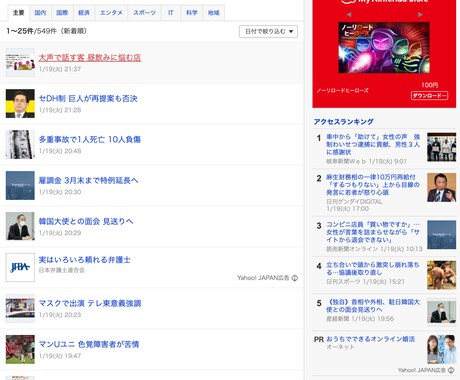Click ranking 5 首相 thumbnail
Screen dimensions: 460x380
(x=442, y=312)
